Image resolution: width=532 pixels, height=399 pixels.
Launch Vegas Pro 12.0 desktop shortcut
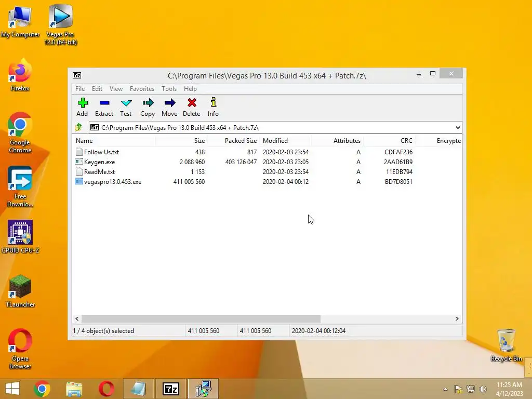(60, 25)
